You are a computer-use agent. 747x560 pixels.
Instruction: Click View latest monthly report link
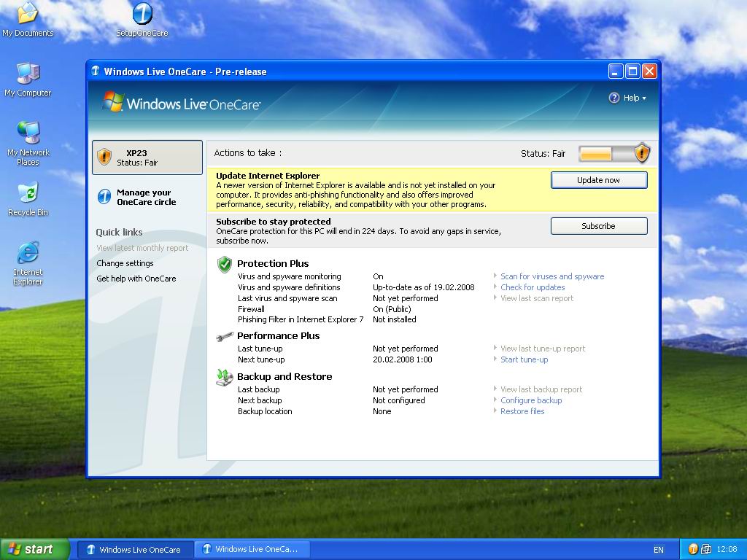142,248
